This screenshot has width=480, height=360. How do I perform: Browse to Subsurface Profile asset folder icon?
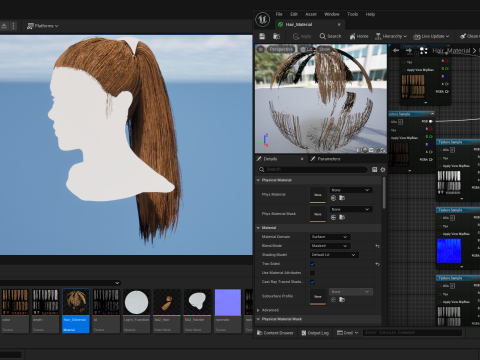342,300
